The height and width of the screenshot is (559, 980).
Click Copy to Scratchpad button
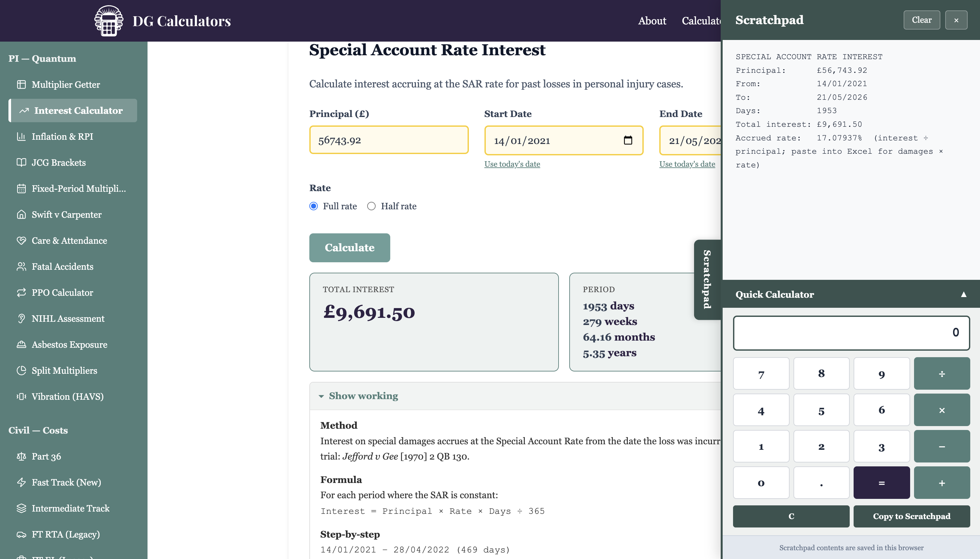[912, 516]
